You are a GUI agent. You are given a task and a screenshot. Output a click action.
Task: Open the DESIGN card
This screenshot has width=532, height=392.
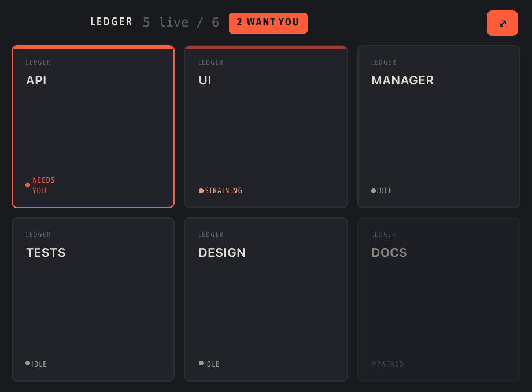coord(265,299)
